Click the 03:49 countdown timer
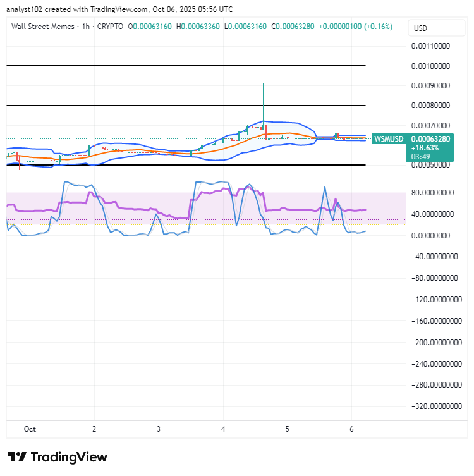 (x=420, y=157)
